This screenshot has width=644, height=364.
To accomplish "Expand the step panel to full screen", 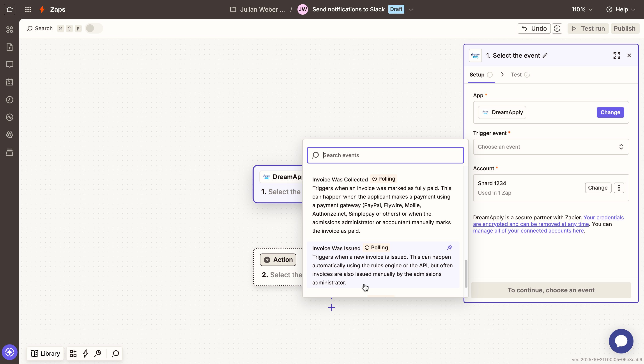I will pyautogui.click(x=617, y=55).
